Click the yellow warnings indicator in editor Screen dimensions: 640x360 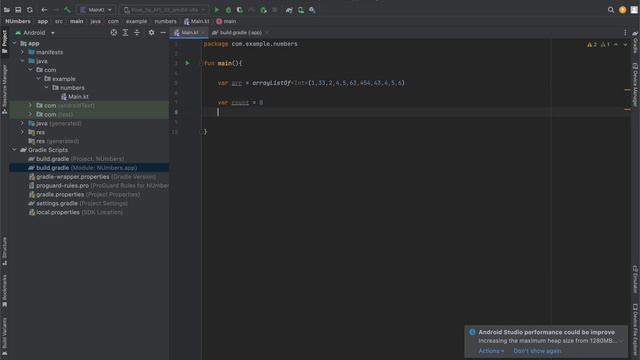(592, 44)
